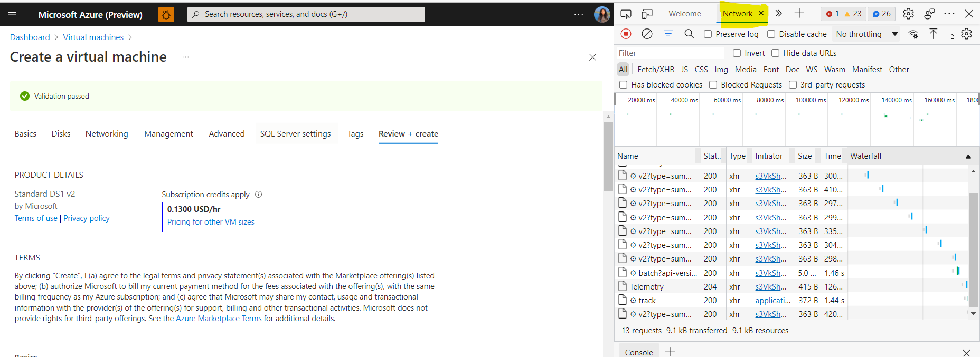Open the Tags tab

tap(355, 134)
